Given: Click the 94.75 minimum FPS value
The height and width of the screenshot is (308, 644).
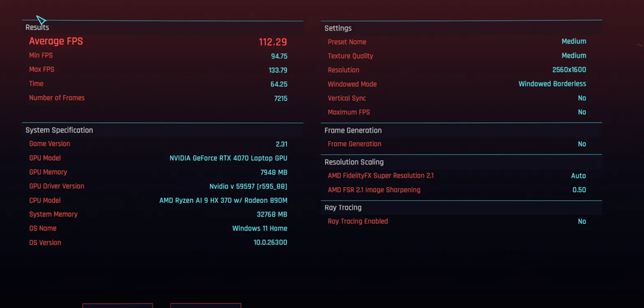Looking at the screenshot, I should 279,56.
